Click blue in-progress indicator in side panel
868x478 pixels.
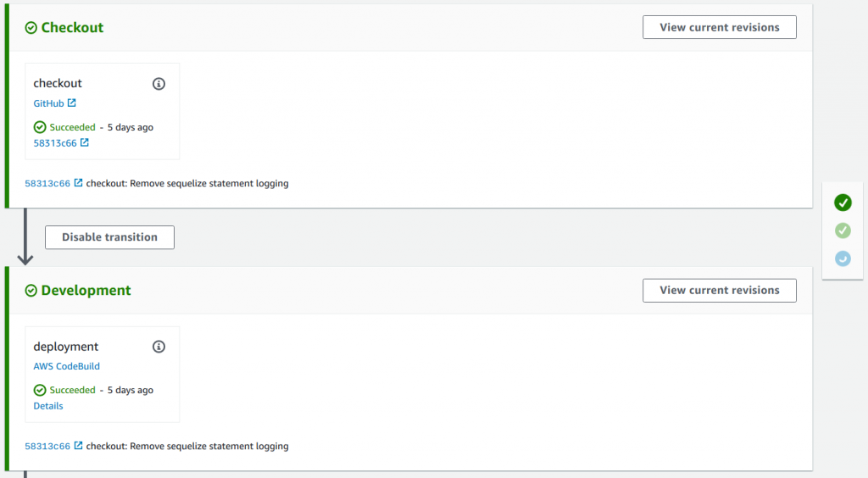click(843, 258)
